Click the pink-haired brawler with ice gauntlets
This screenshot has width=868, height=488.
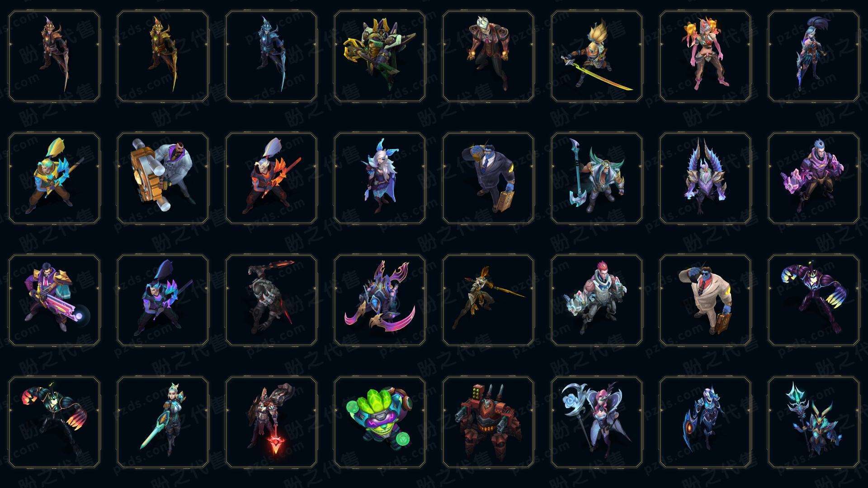tap(597, 300)
